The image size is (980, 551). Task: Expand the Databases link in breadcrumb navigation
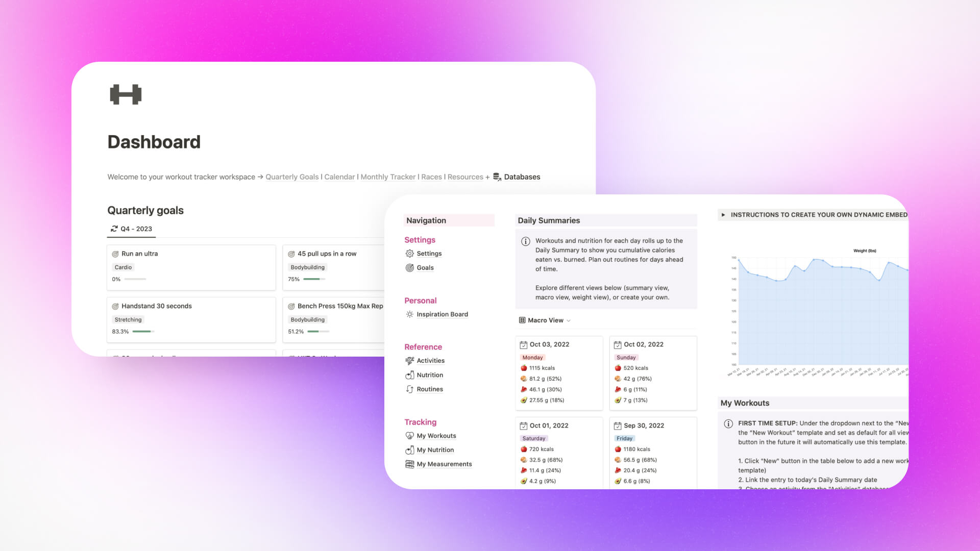522,176
